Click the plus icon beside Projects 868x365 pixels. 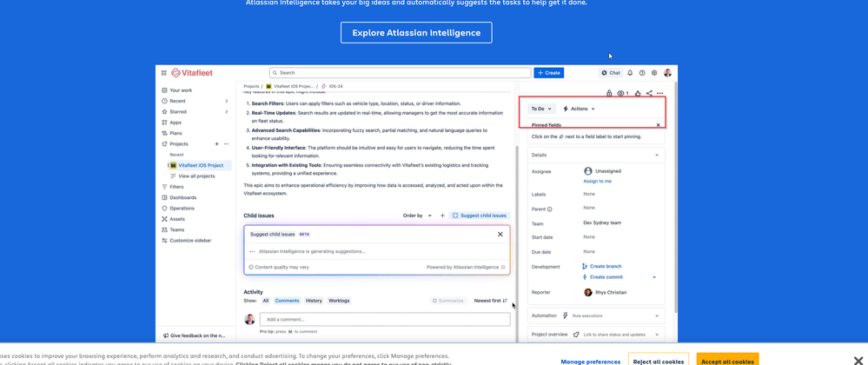217,144
